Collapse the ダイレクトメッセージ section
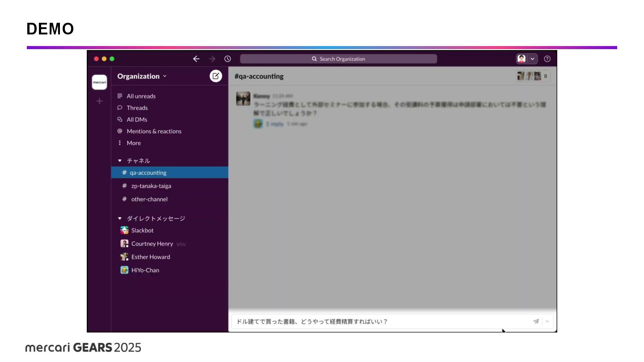 [119, 219]
